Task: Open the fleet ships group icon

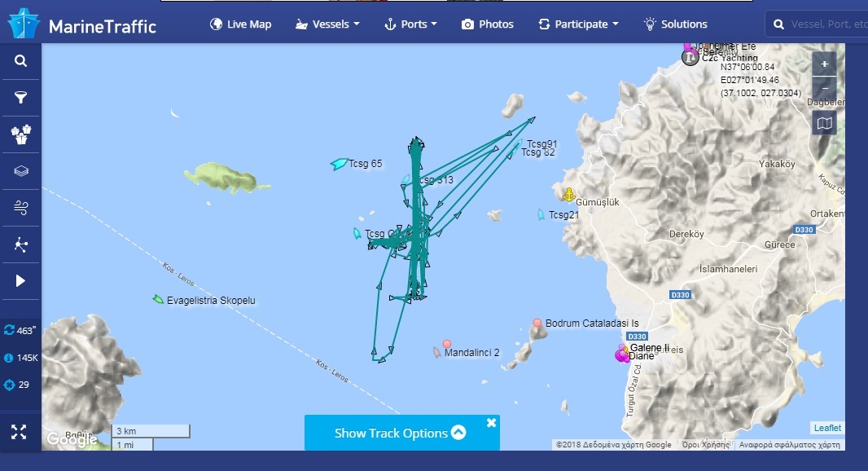Action: (20, 134)
